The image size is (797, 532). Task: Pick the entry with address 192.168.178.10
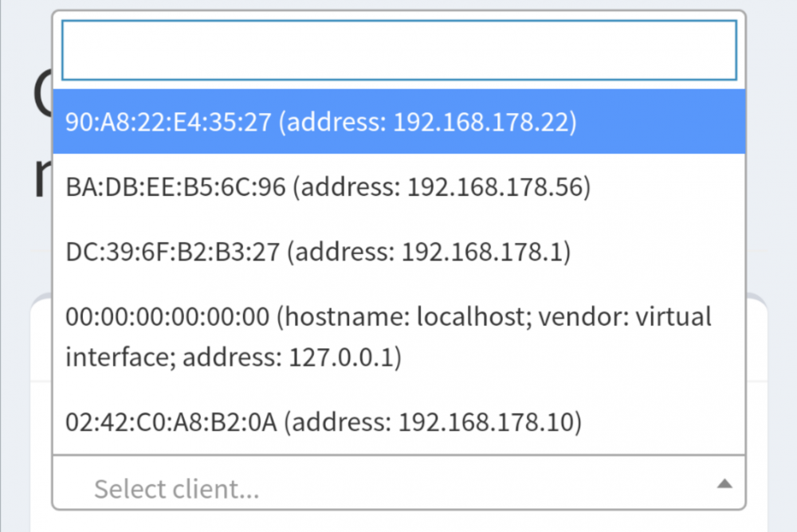tap(399, 422)
